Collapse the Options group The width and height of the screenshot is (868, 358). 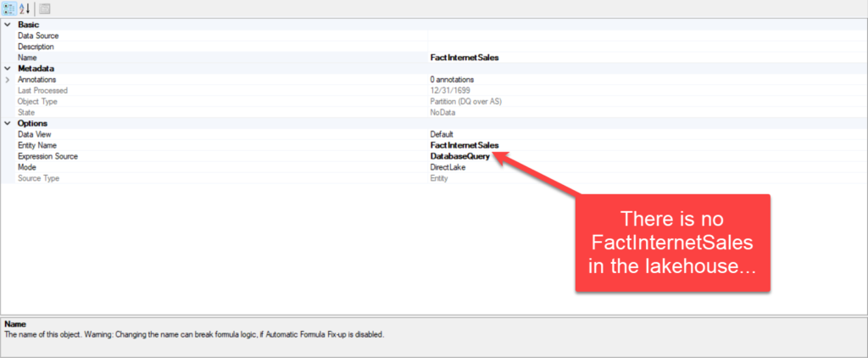7,124
